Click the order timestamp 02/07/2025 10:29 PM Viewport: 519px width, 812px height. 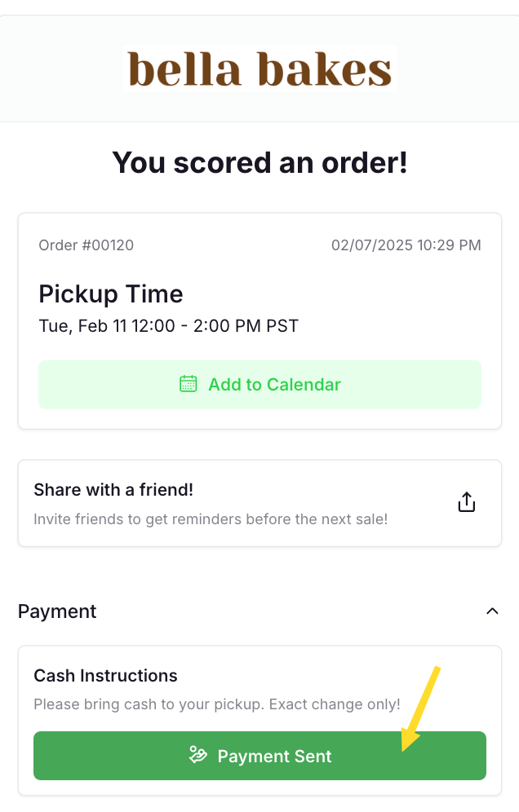click(406, 245)
